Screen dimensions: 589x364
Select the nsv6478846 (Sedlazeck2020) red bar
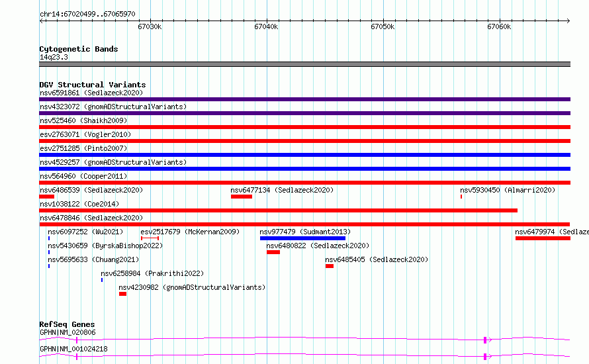[x=304, y=224]
